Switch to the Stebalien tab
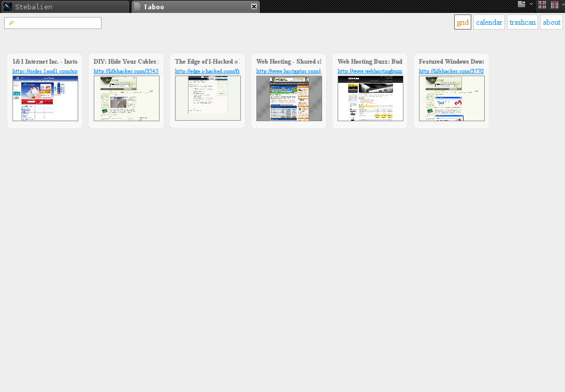 coord(65,7)
